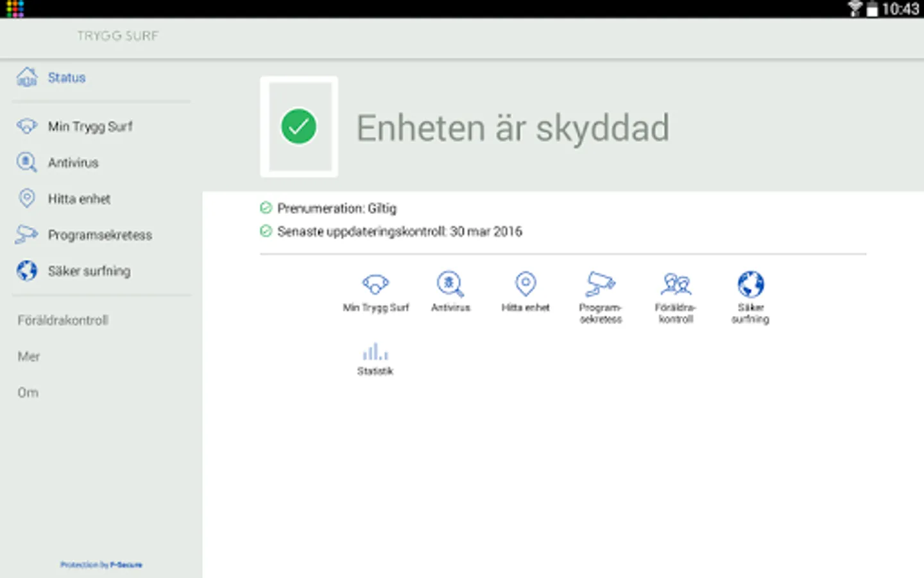Image resolution: width=924 pixels, height=578 pixels.
Task: Click the Programsekretess camera icon in sidebar
Action: tap(27, 234)
